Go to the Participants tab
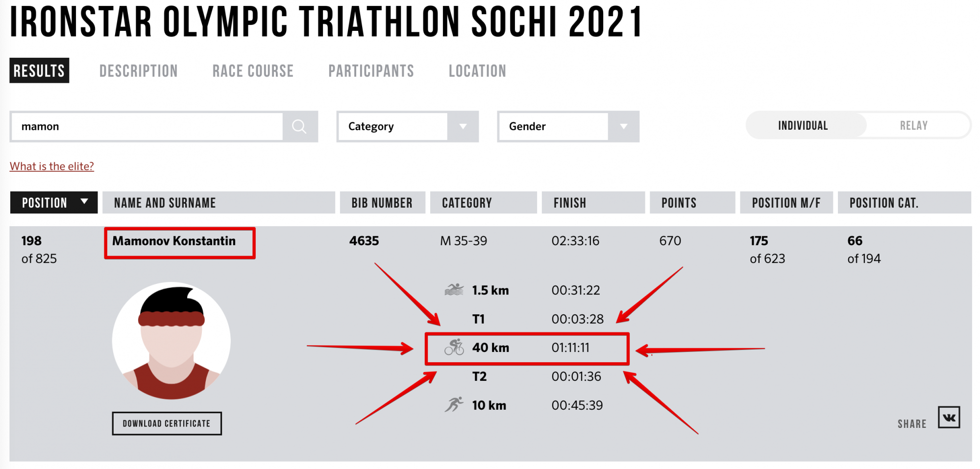The image size is (980, 469). coord(371,71)
